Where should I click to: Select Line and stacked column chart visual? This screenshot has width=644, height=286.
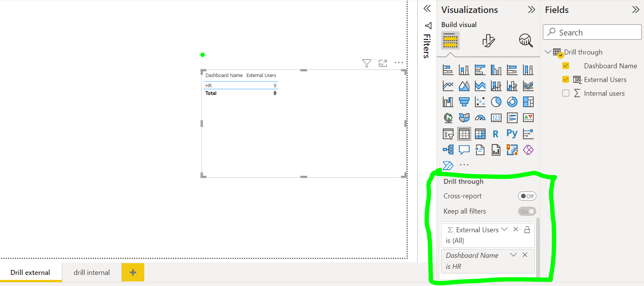(496, 86)
